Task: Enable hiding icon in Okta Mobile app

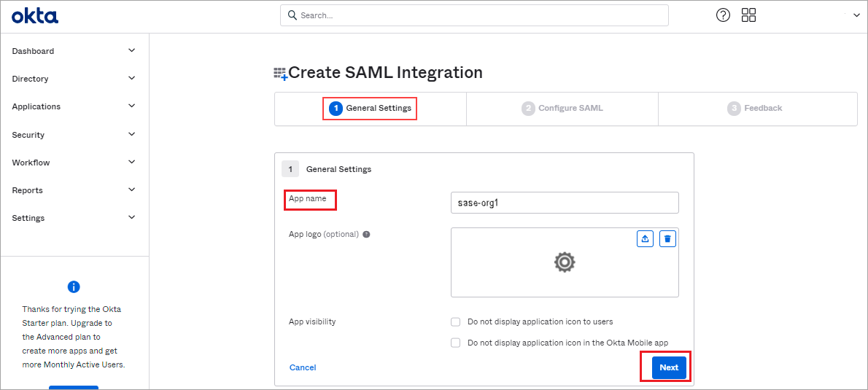Action: [x=456, y=343]
